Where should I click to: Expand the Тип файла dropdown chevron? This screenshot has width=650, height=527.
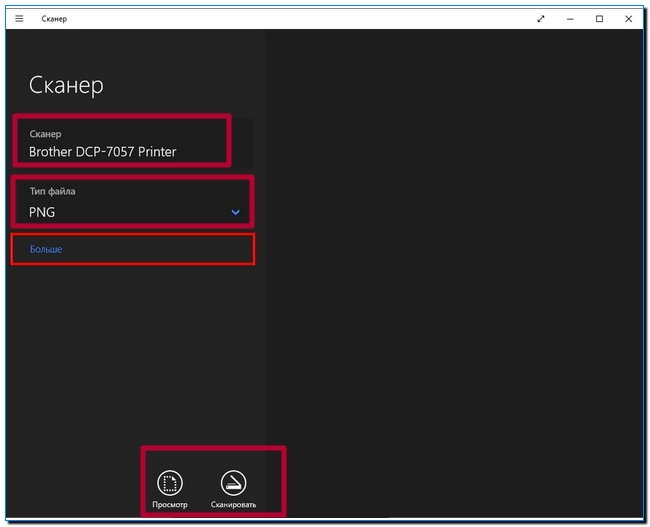(236, 212)
